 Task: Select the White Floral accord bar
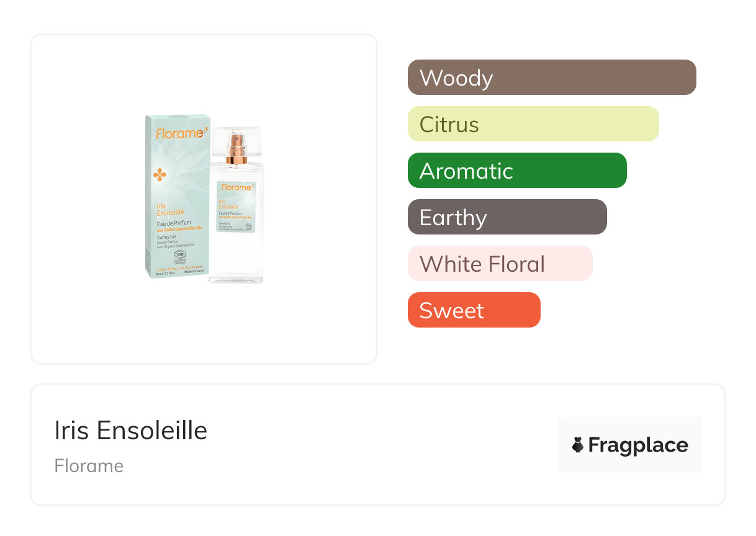click(x=500, y=264)
